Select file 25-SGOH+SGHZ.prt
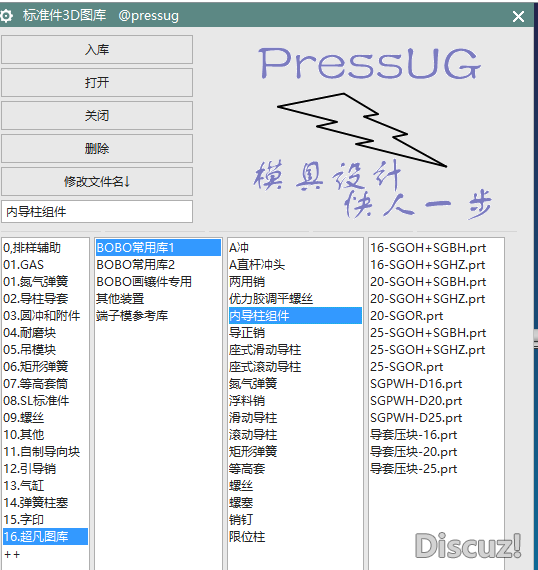The width and height of the screenshot is (538, 570). 436,350
